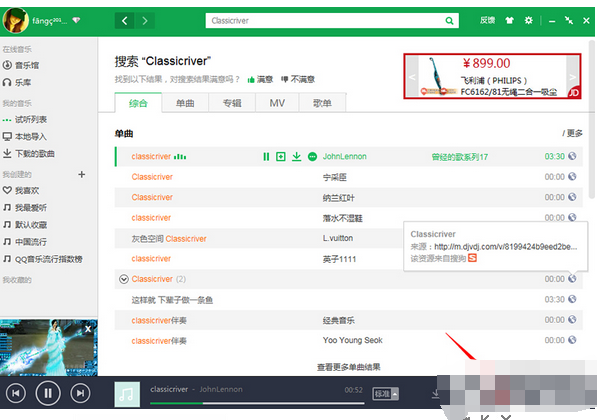This screenshot has width=597, height=420.
Task: Click the search magnifier icon
Action: coord(449,21)
